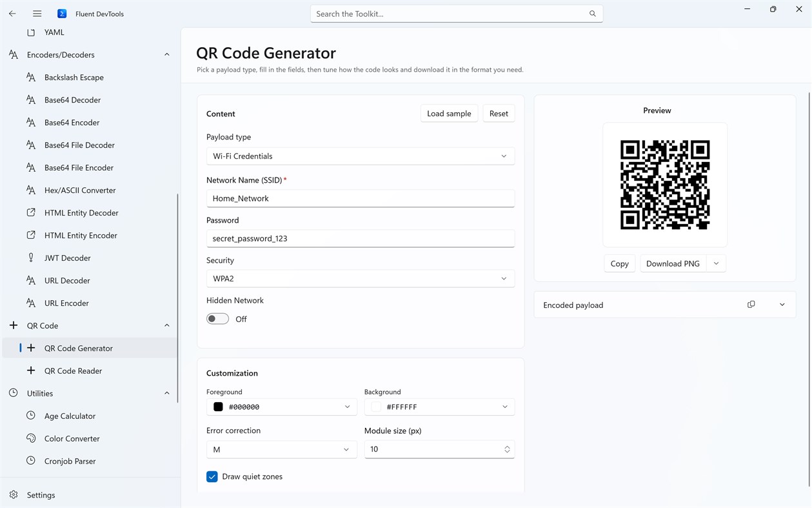The height and width of the screenshot is (508, 812).
Task: Click the Module size stepper arrows
Action: pos(507,449)
